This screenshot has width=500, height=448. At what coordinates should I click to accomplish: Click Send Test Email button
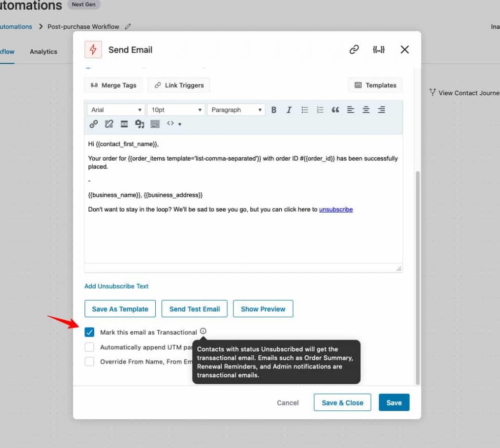(x=194, y=309)
